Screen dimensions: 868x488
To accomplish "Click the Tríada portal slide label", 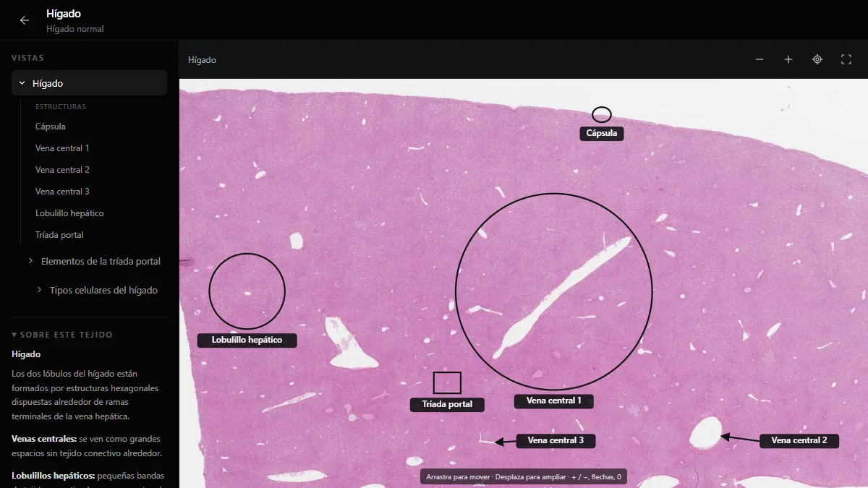I will 447,404.
